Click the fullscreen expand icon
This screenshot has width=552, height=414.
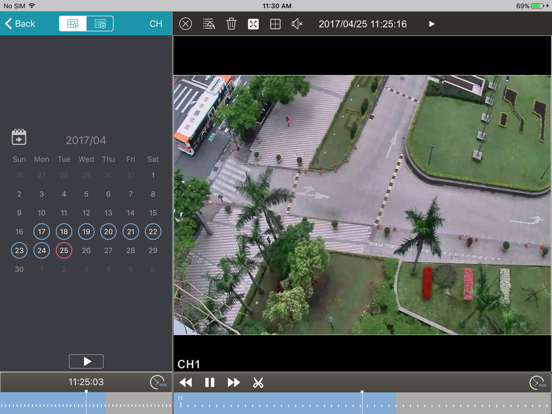pos(253,24)
